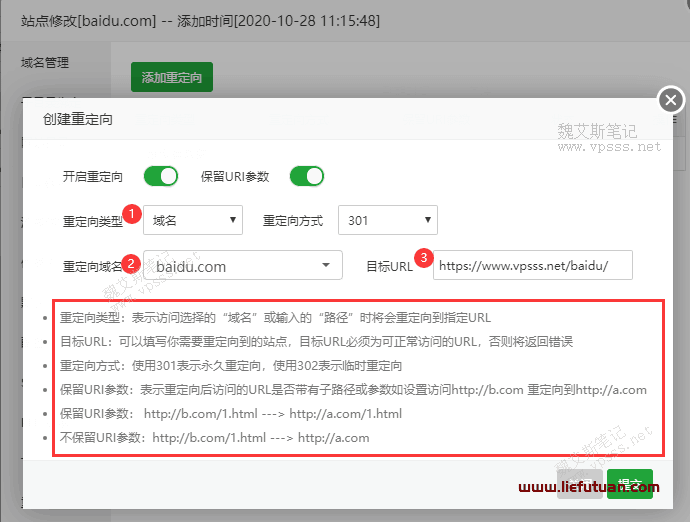Click the green 提交 button

click(x=630, y=484)
